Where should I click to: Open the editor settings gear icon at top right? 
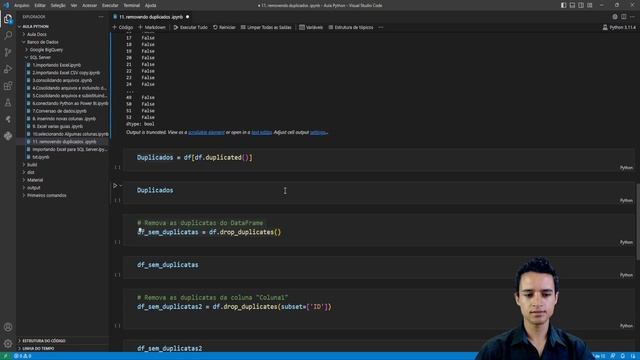click(615, 17)
